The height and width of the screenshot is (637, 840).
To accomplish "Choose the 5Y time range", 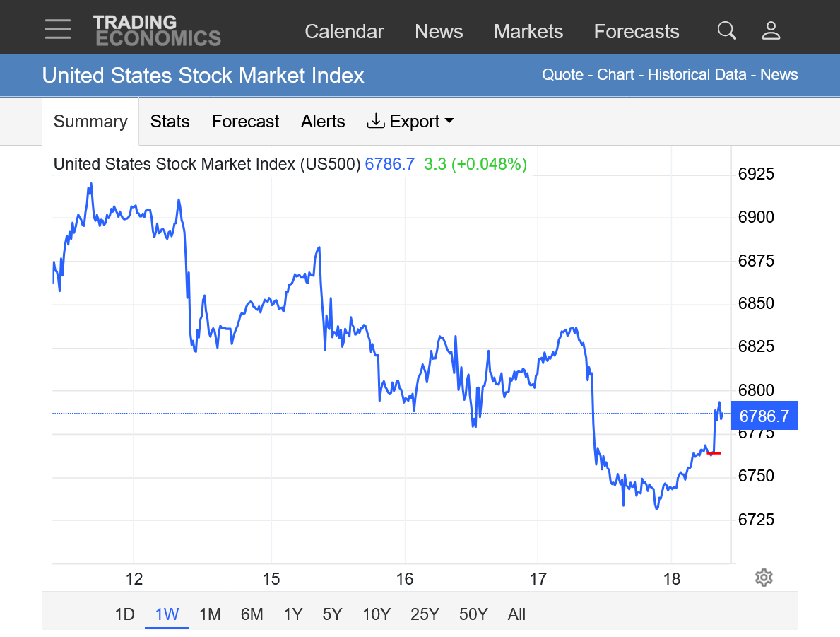I will [x=333, y=614].
